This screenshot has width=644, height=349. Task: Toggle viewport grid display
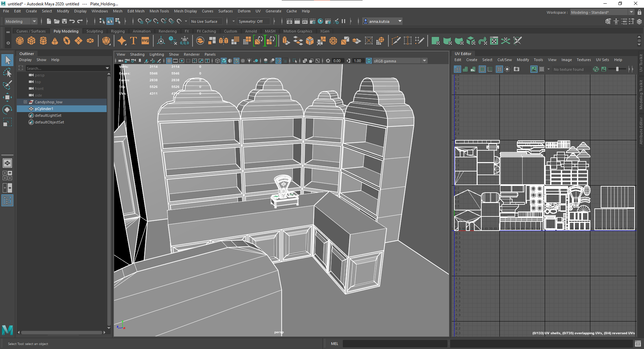[169, 61]
